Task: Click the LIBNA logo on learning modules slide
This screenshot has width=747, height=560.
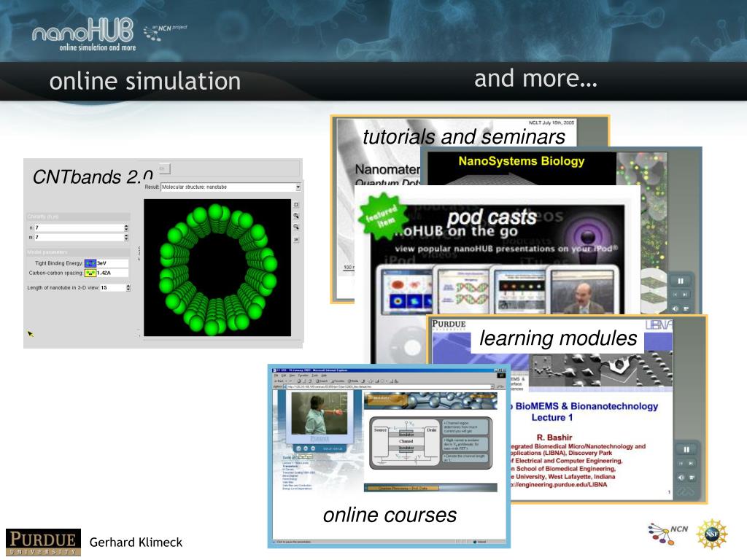Action: [x=659, y=324]
